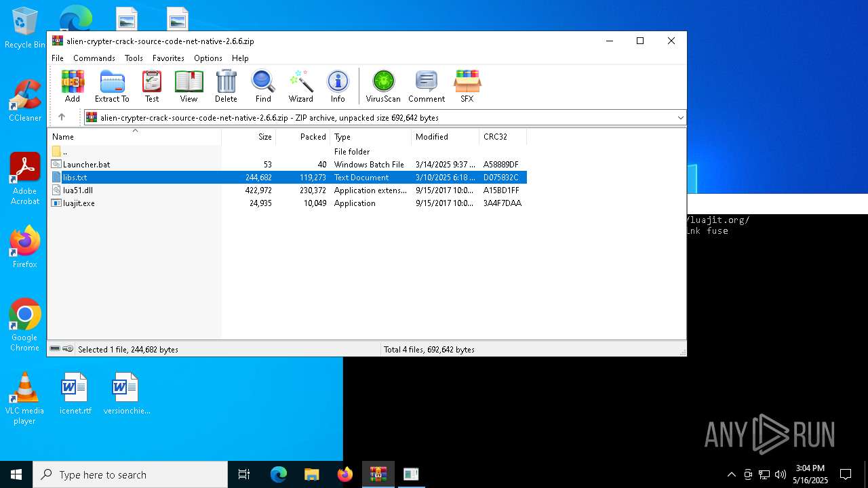Click the disk icon in status bar
868x488 pixels.
pos(55,349)
